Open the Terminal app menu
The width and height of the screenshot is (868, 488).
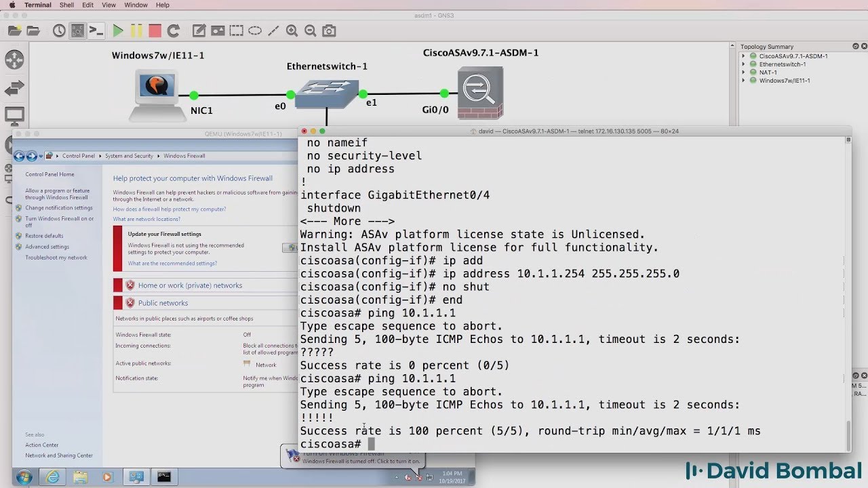coord(37,5)
